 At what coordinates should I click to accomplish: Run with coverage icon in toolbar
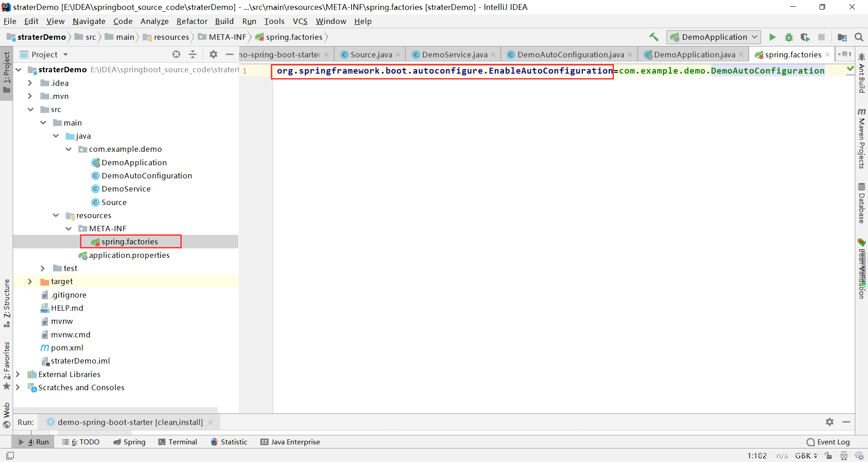[x=805, y=37]
